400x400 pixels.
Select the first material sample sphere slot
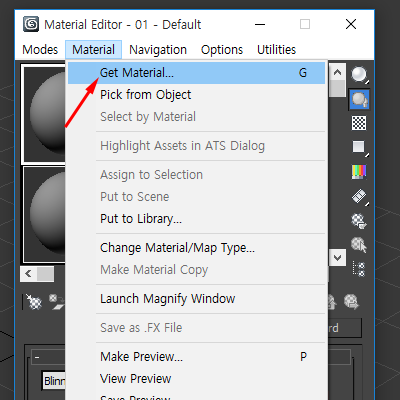click(x=43, y=114)
